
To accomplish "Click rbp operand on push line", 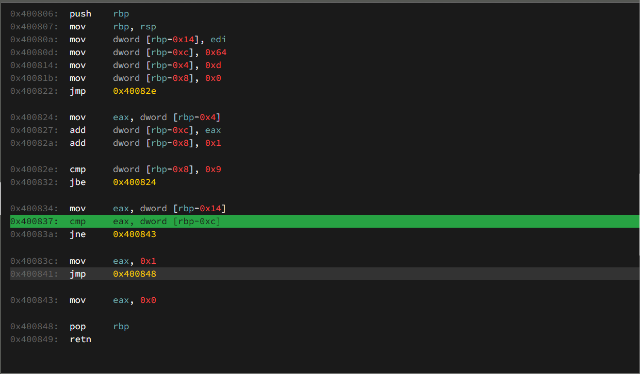I will pos(121,14).
